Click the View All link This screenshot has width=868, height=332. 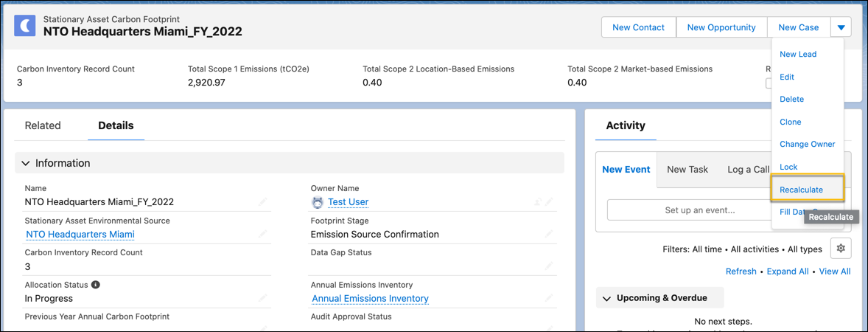point(835,272)
